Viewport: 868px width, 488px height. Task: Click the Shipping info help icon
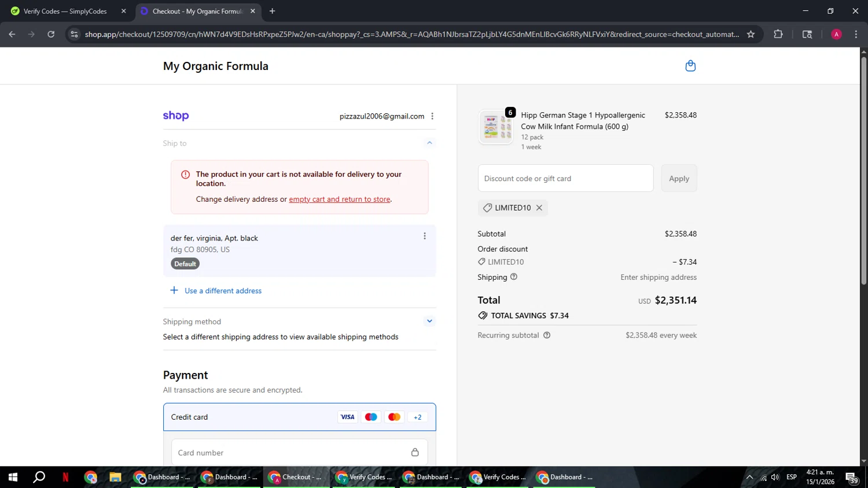514,277
